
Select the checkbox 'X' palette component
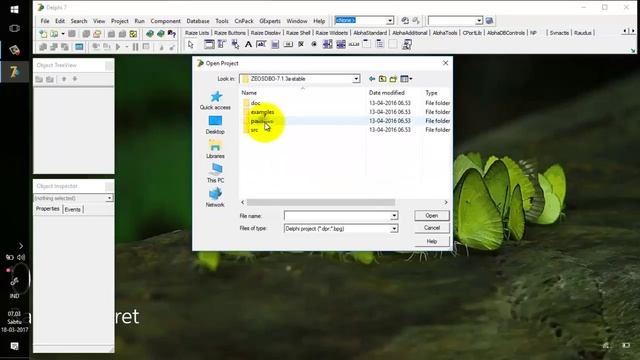(x=301, y=44)
